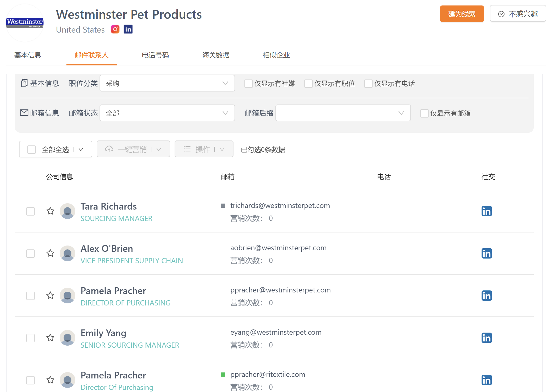Expand the 全部全选 dropdown arrow
The image size is (554, 392).
click(x=81, y=150)
